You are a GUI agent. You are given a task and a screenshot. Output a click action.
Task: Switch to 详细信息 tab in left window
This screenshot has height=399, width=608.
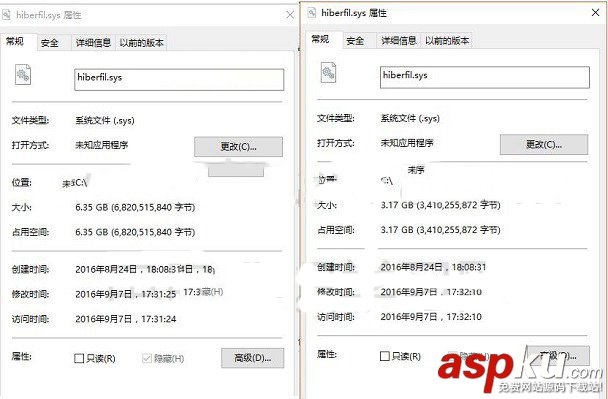93,43
